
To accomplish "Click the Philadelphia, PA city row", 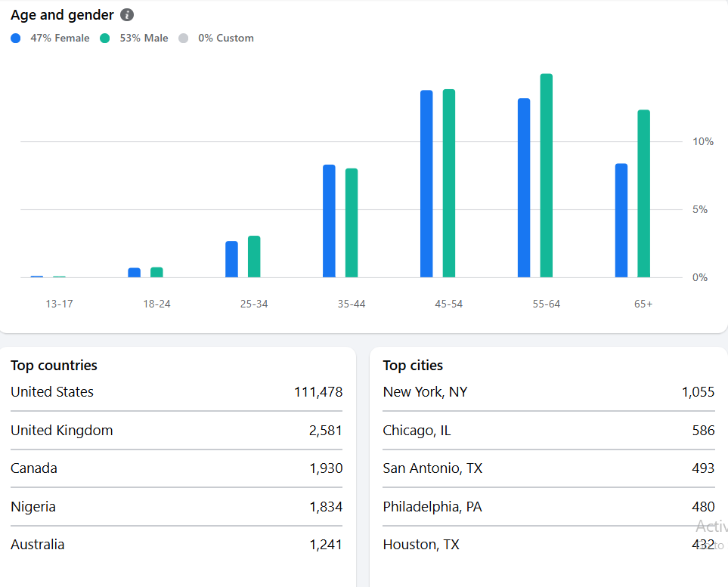I will coord(549,507).
